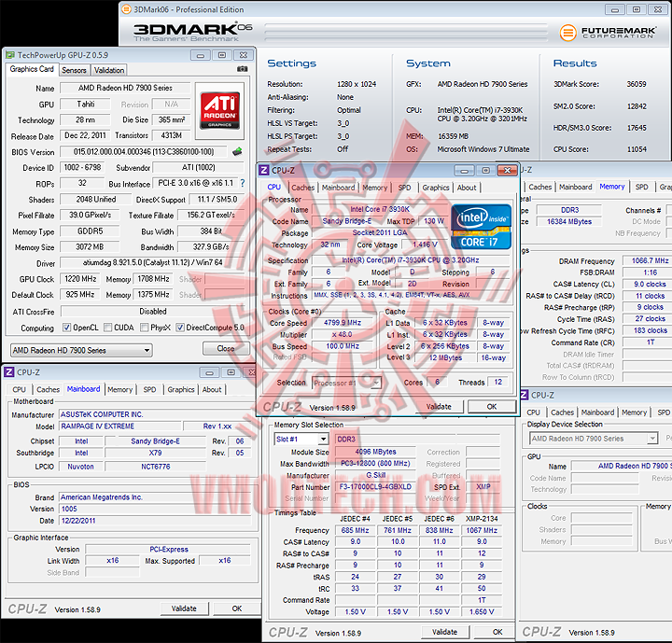Screen dimensions: 672x643
Task: Click the Mainboard CPU-Z window Z icon
Action: [9, 372]
